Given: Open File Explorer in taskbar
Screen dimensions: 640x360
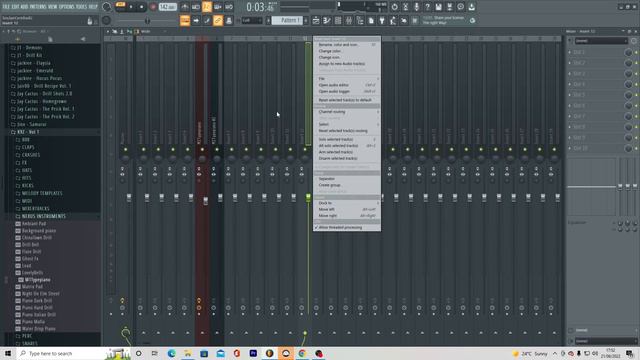Looking at the screenshot, I should pyautogui.click(x=188, y=353).
